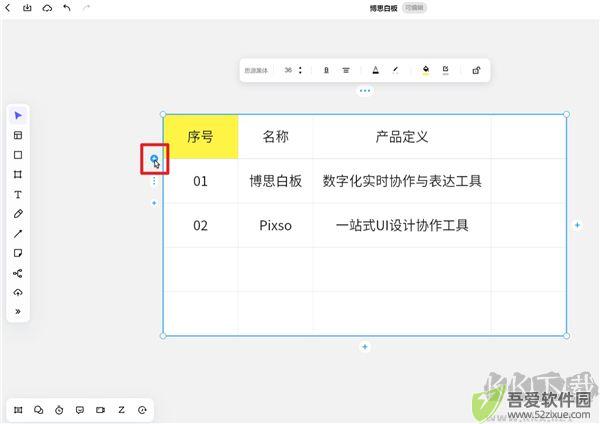Expand more tools with the double chevron

pos(18,311)
